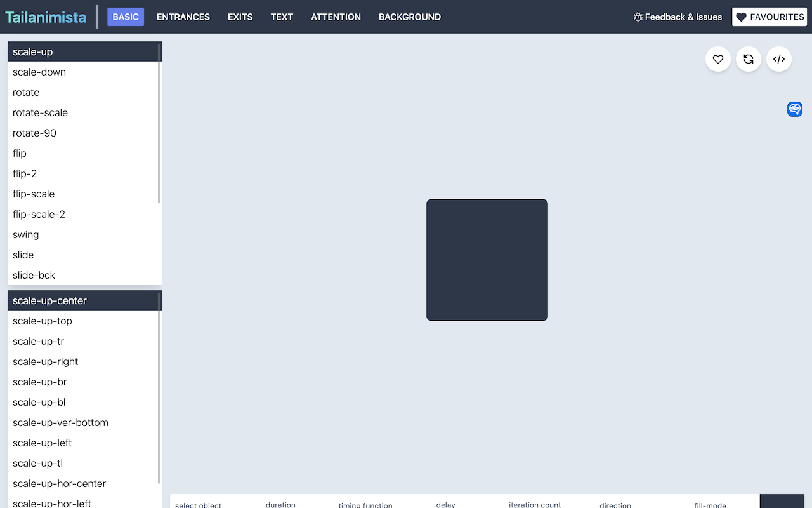Open the ATTENTION tab
Image resolution: width=812 pixels, height=508 pixels.
click(x=336, y=17)
